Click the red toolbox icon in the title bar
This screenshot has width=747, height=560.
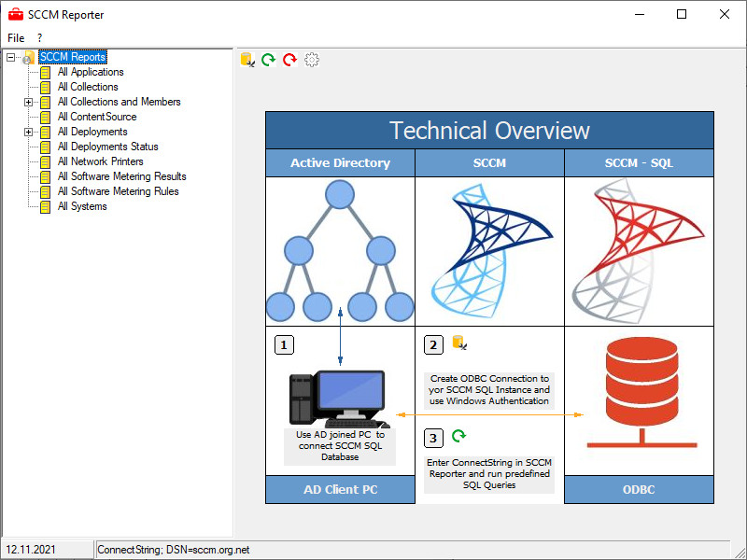point(16,15)
